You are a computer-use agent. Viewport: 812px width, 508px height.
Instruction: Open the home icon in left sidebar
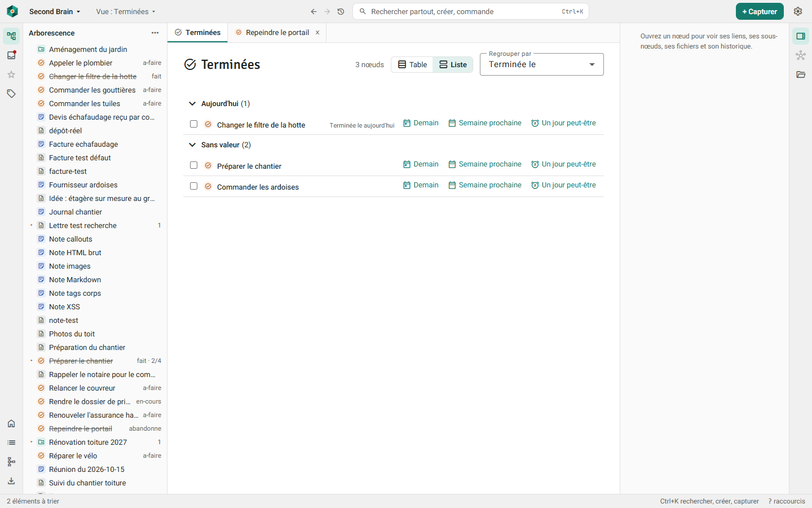click(11, 423)
